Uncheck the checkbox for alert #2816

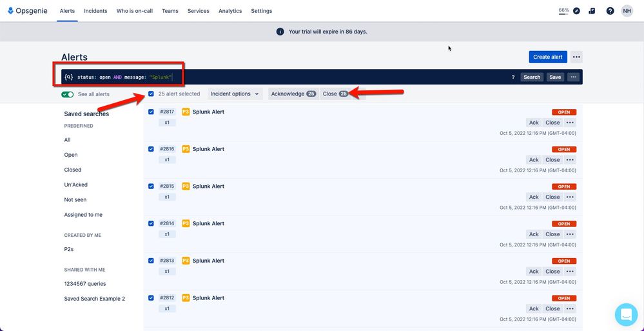(151, 149)
